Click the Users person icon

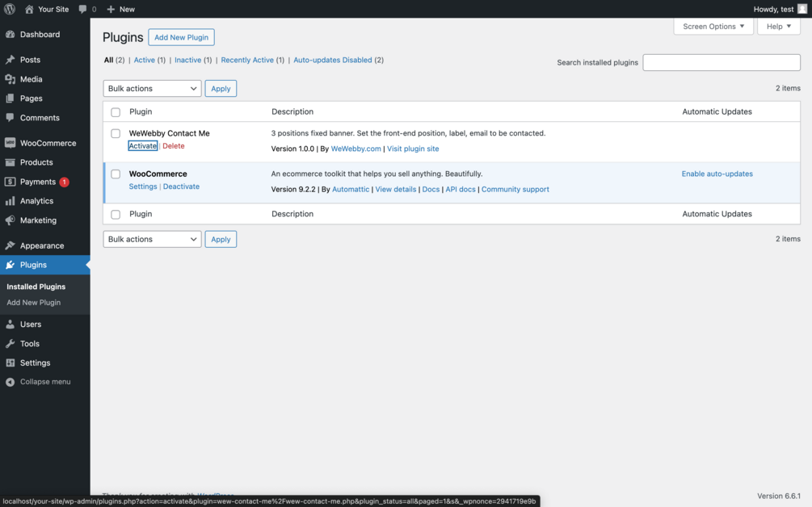pyautogui.click(x=10, y=325)
